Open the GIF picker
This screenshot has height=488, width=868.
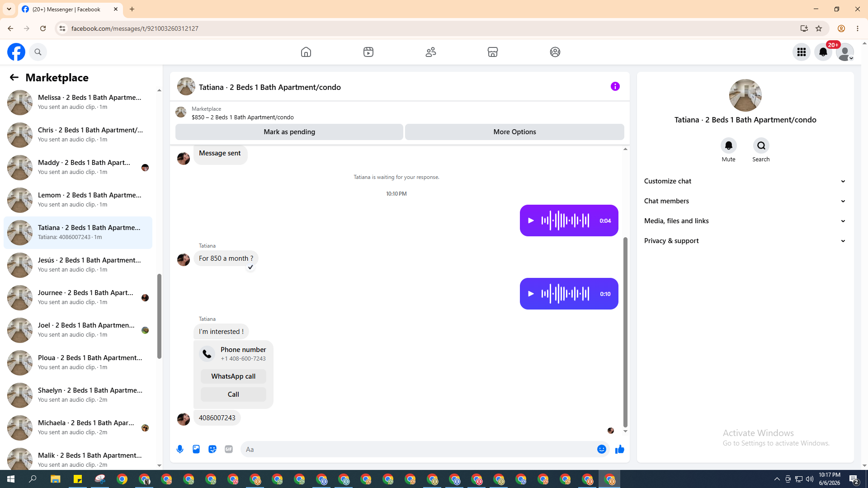click(229, 449)
